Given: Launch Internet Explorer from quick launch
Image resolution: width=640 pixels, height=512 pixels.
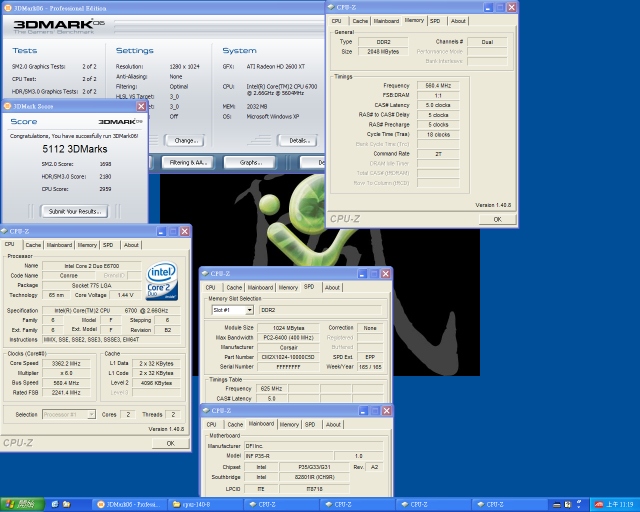Looking at the screenshot, I should (55, 504).
